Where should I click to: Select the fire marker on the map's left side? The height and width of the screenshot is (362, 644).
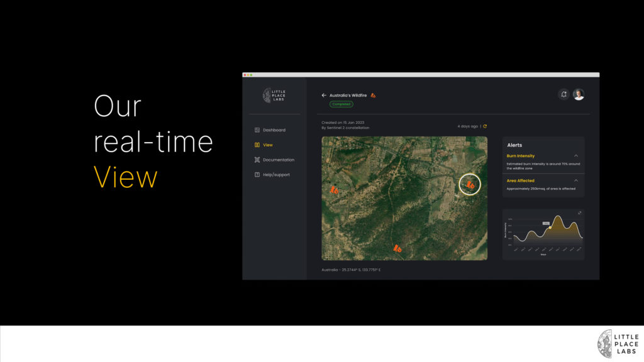tap(335, 189)
